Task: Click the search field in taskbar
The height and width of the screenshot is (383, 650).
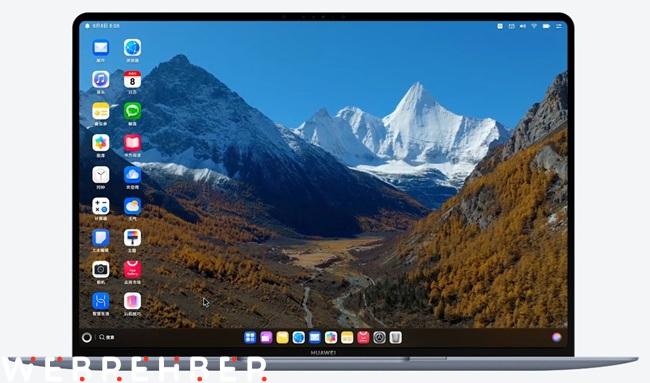Action: tap(107, 337)
